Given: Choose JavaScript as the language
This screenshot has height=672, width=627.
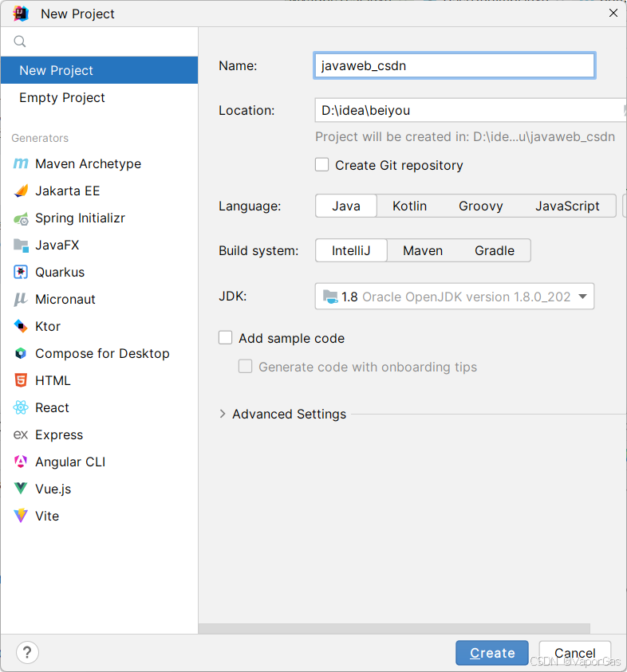Looking at the screenshot, I should (567, 206).
